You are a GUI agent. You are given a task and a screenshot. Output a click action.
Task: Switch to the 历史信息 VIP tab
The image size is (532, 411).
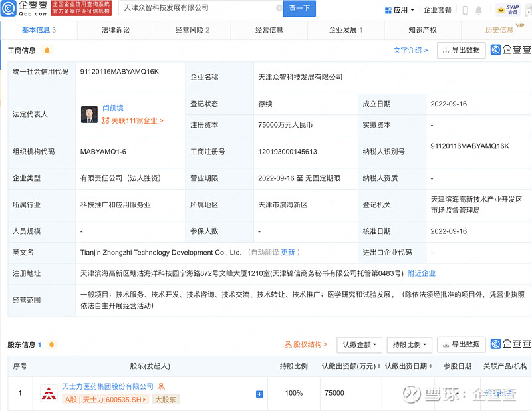(x=499, y=30)
